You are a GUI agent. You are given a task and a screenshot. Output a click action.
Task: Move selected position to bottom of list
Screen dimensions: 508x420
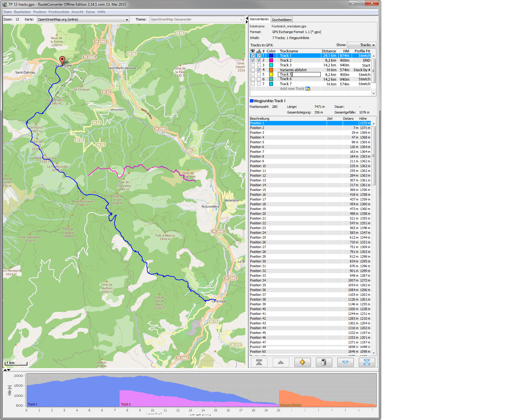pos(367,362)
